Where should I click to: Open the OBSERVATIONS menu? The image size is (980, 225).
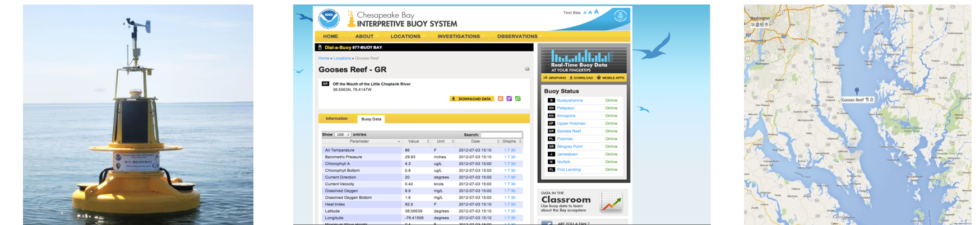pyautogui.click(x=517, y=36)
